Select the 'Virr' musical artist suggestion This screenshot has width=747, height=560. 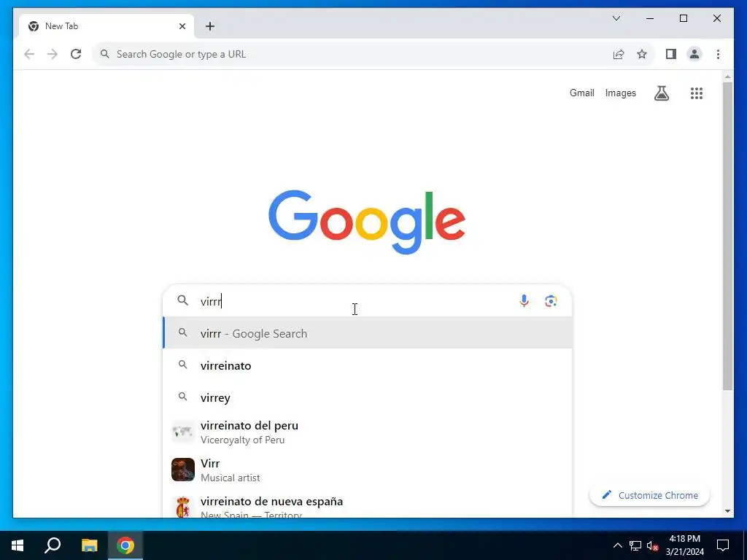coord(368,470)
